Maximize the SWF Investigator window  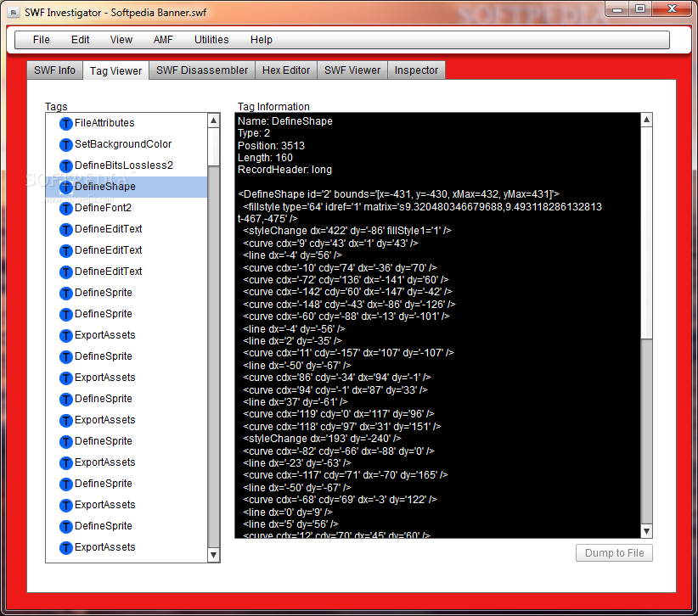[640, 8]
